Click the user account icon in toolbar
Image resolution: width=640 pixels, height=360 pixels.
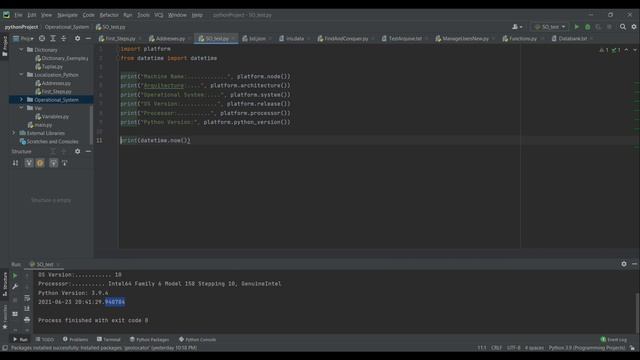(x=517, y=27)
